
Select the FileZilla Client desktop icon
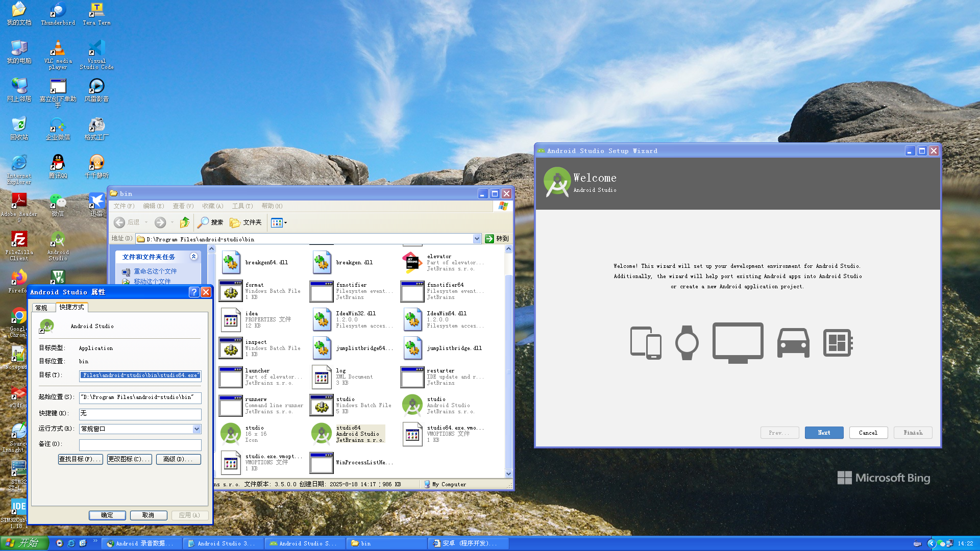[x=19, y=246]
